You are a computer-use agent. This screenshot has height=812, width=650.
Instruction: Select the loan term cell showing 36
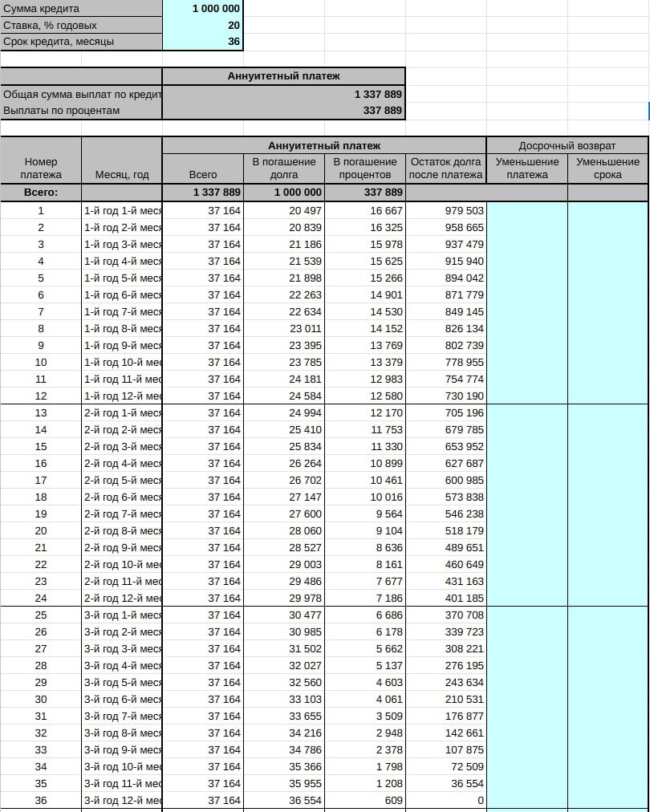click(202, 42)
